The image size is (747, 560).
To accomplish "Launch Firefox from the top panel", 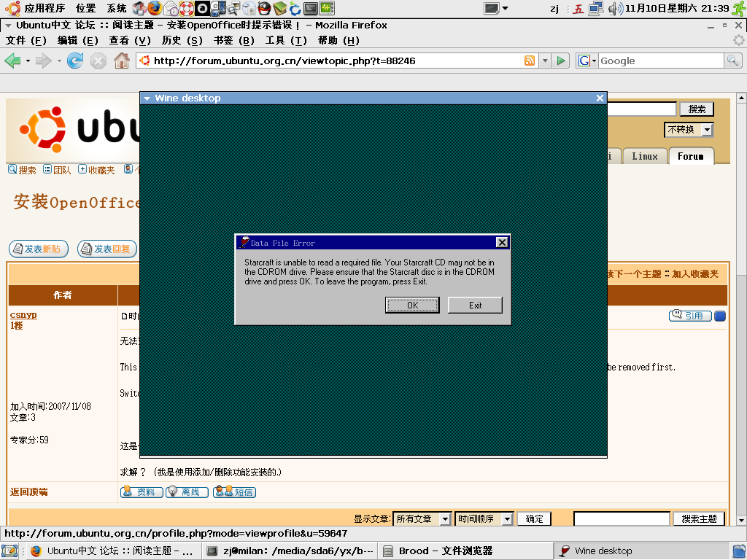I will click(155, 8).
